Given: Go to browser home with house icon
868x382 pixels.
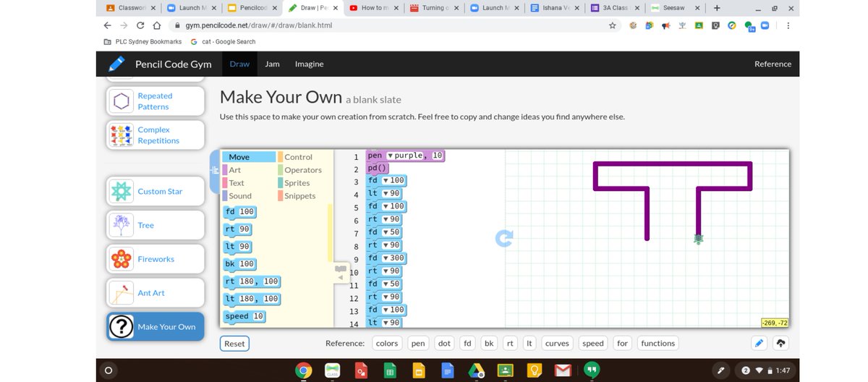Looking at the screenshot, I should coord(157,25).
